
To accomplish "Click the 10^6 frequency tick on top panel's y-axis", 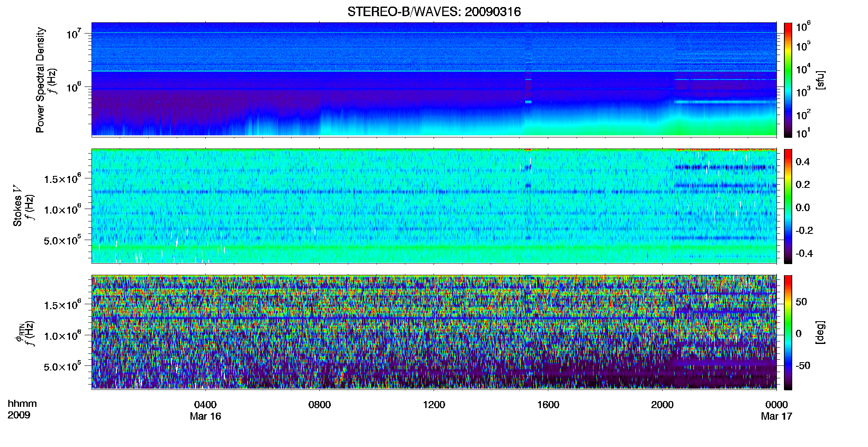I will click(x=73, y=87).
